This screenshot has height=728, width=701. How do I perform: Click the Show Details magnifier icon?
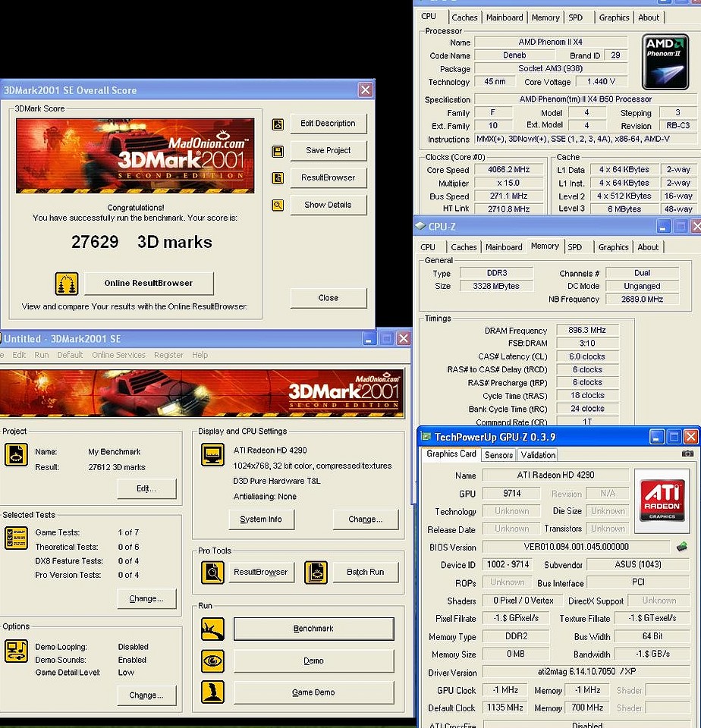[x=278, y=205]
